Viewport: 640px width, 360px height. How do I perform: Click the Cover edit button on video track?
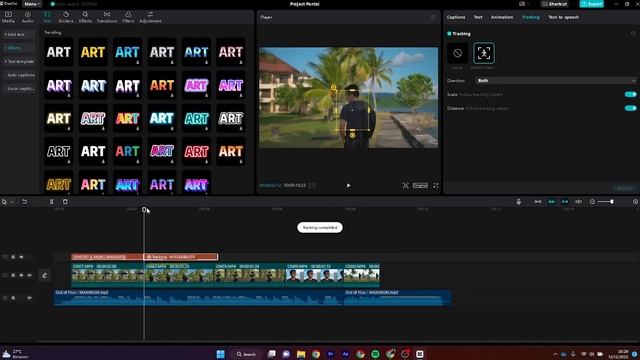point(44,276)
